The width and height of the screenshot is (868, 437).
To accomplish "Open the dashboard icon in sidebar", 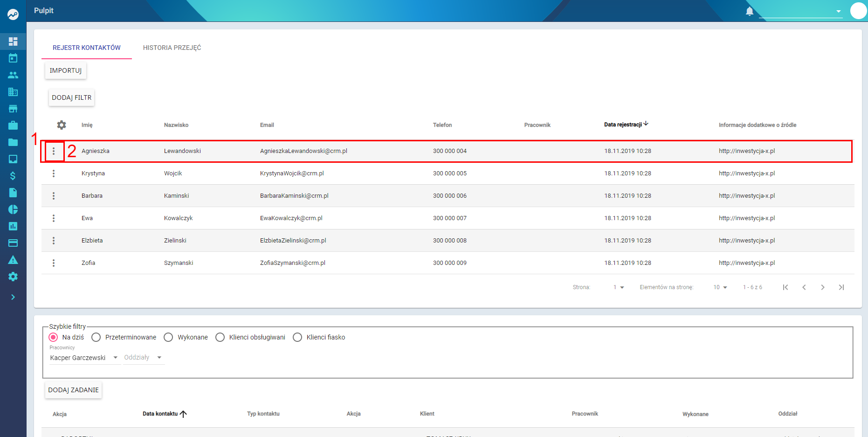I will (13, 42).
